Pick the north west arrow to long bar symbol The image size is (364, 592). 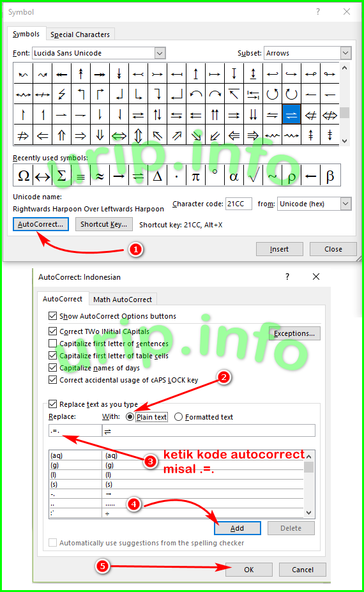click(x=234, y=94)
